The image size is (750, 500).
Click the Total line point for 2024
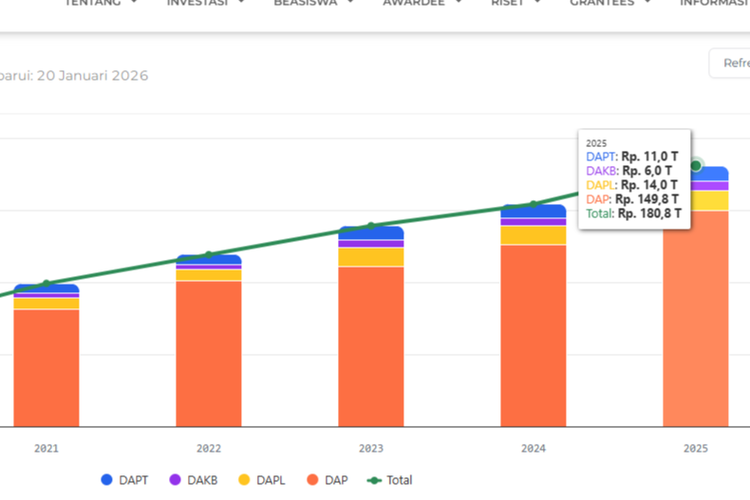(x=533, y=204)
